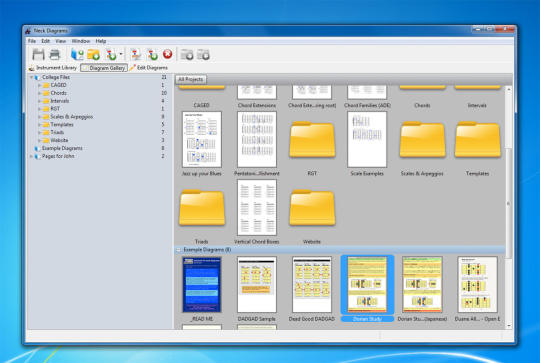Expand the Scales & Arpeggios tree folder
Viewport: 540px width, 363px height.
(x=39, y=117)
